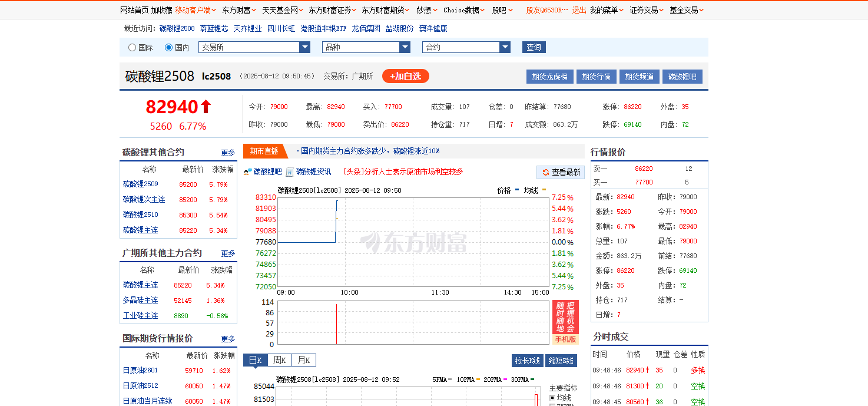Switch to the 月K chart tab
Screen dimensions: 868x406
[304, 360]
